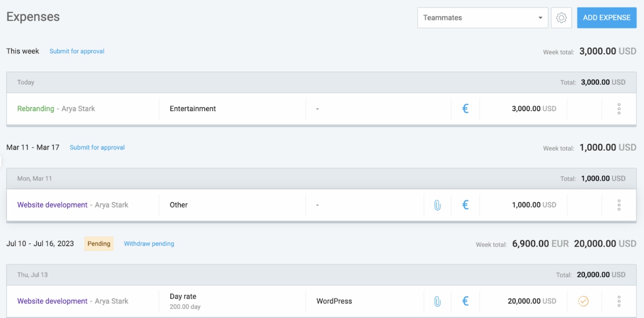Image resolution: width=644 pixels, height=318 pixels.
Task: Click paperclip attachment icon on Jul 13 expense
Action: 437,301
